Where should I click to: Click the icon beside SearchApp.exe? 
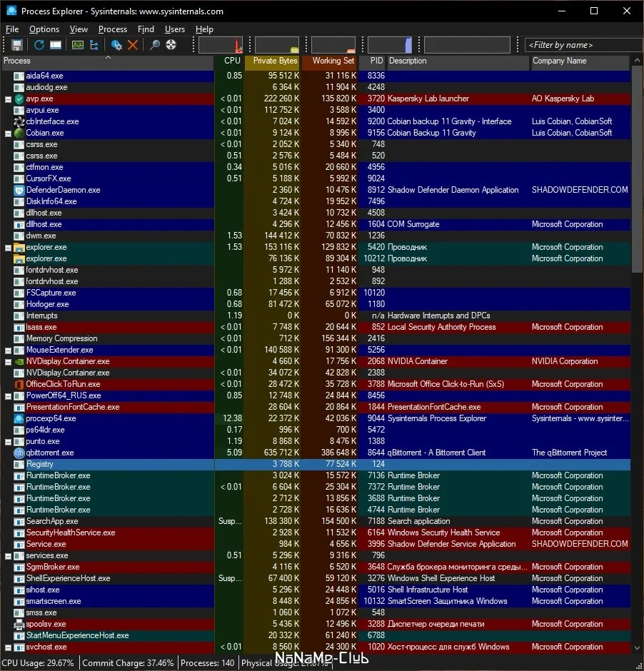(19, 522)
